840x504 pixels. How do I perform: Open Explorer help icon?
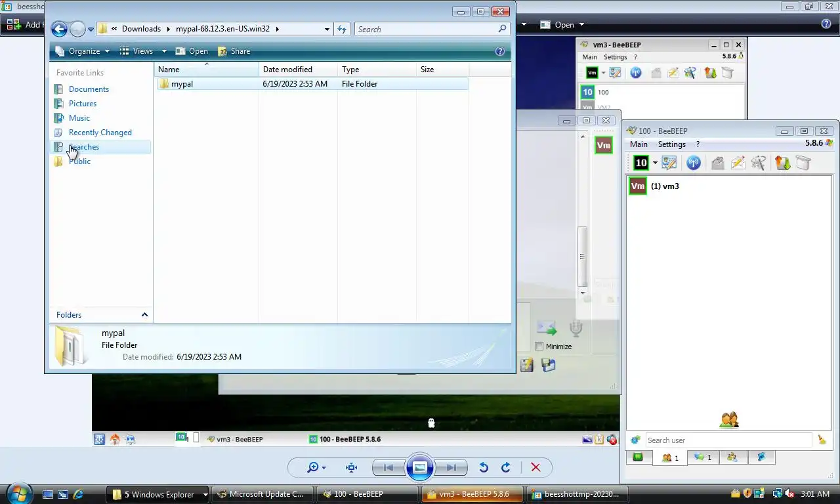tap(499, 51)
